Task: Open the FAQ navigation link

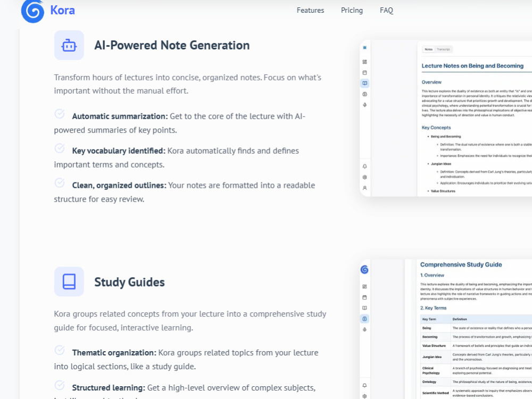Action: pyautogui.click(x=386, y=11)
